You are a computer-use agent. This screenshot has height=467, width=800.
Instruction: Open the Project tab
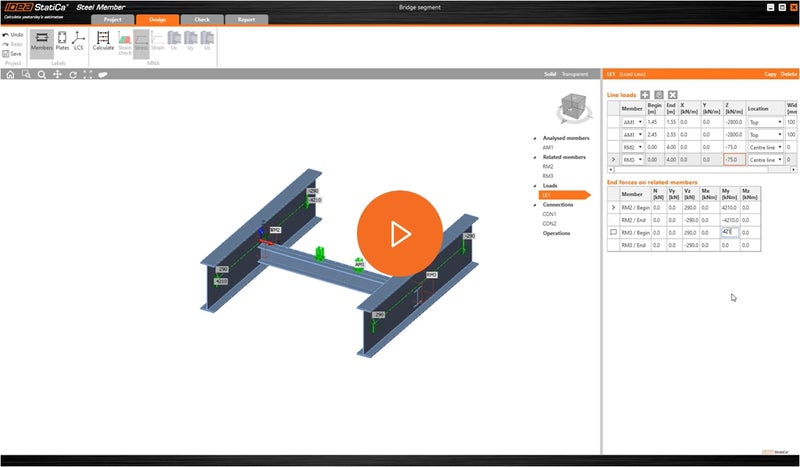pos(112,19)
